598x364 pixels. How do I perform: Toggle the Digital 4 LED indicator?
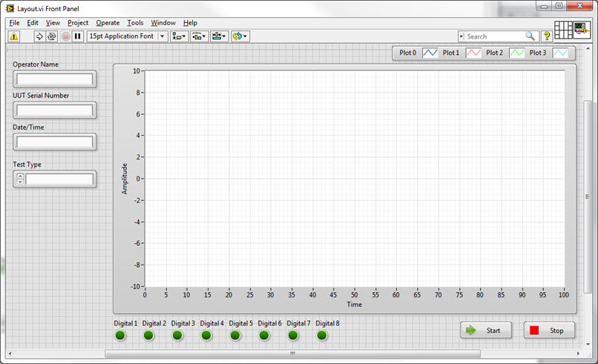(206, 335)
